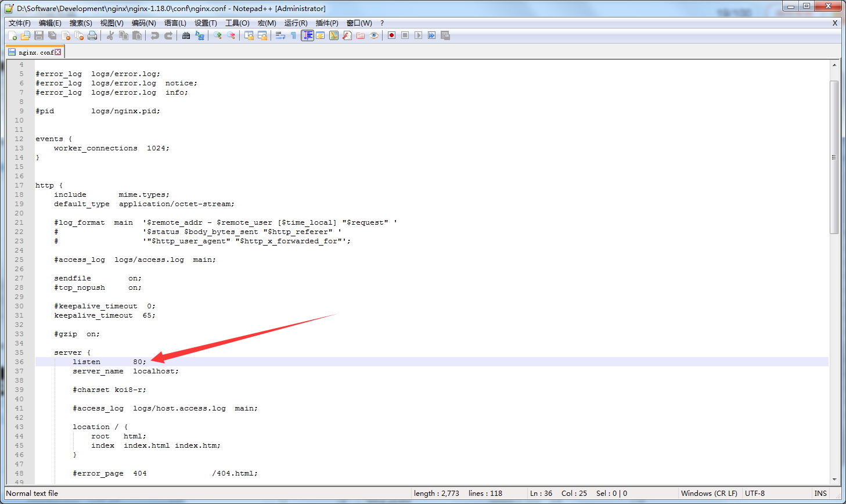The image size is (846, 504).
Task: Click the 'Windows (CR LF)' status entry
Action: point(709,494)
